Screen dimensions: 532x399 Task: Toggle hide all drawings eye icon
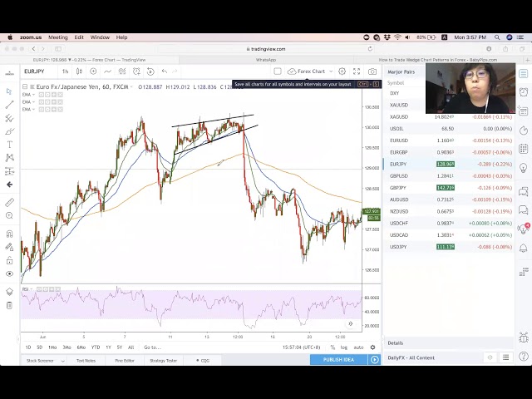pyautogui.click(x=9, y=273)
